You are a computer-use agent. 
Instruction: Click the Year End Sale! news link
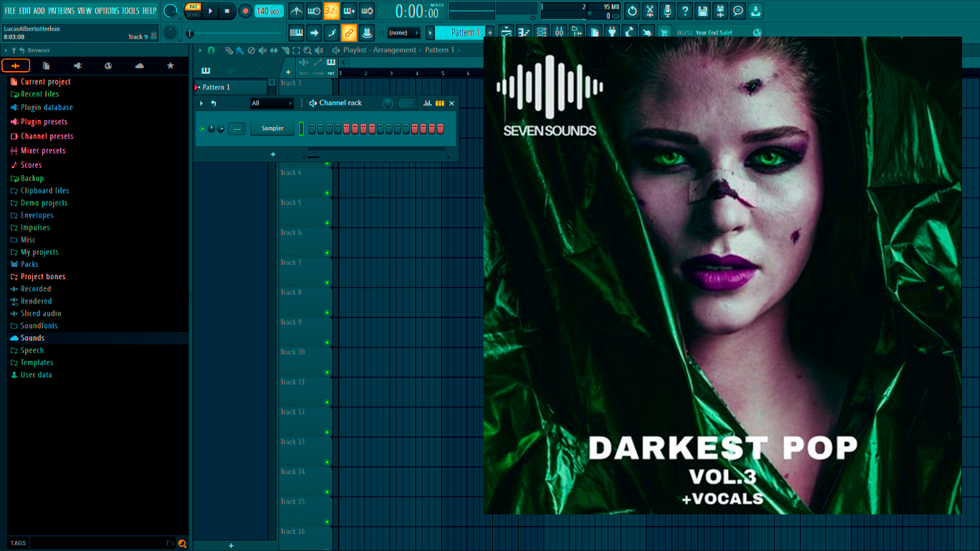click(714, 32)
